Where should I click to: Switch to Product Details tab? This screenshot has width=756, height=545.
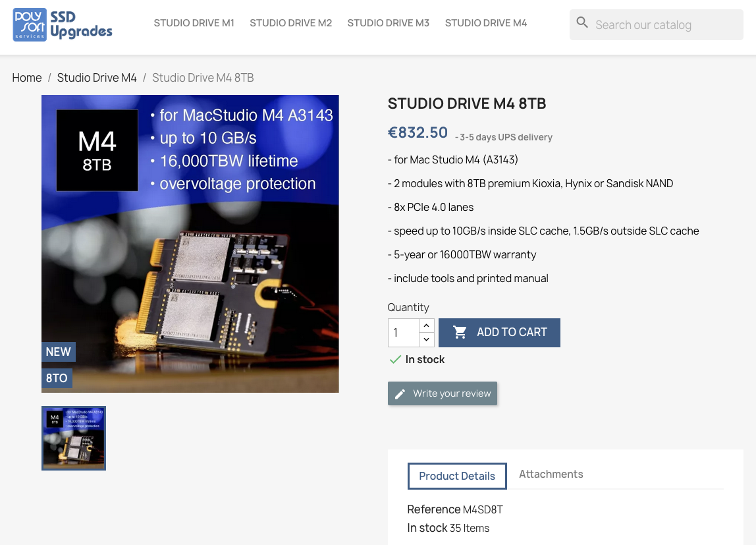[457, 476]
